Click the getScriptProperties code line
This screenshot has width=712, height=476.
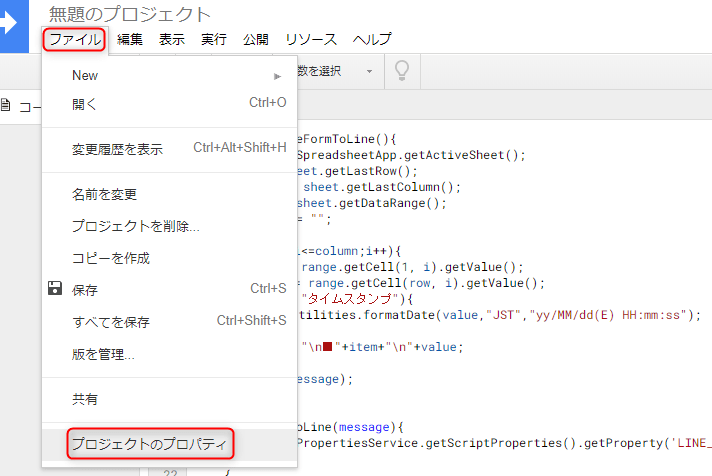[504, 443]
